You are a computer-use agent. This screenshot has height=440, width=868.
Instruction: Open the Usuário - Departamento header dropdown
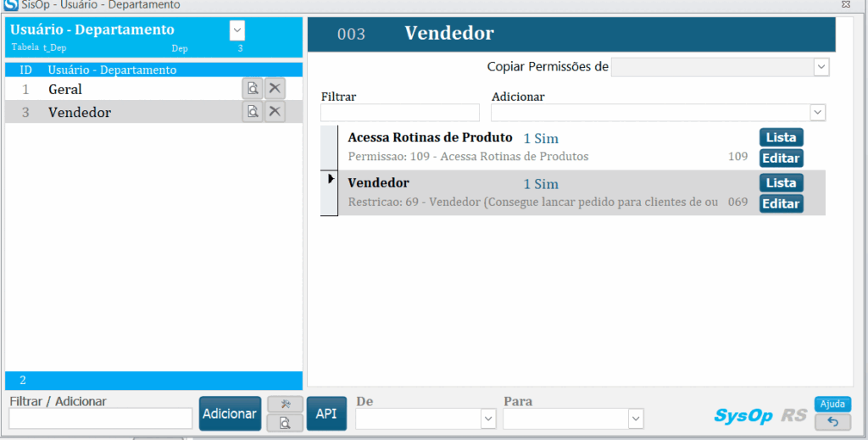point(237,31)
